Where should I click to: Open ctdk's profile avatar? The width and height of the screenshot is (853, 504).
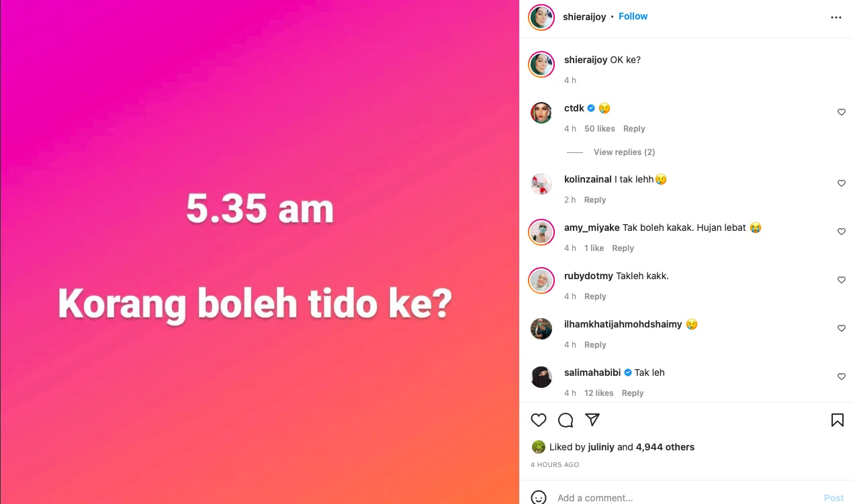coord(541,113)
